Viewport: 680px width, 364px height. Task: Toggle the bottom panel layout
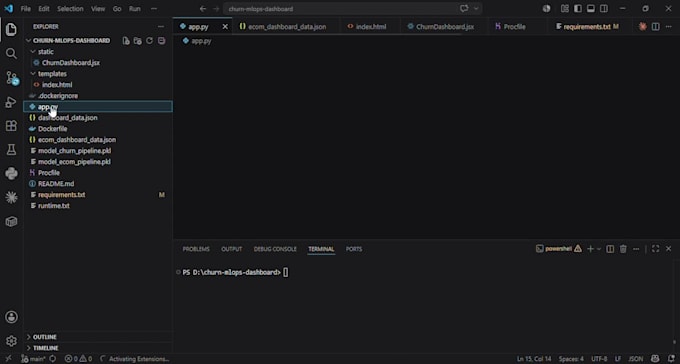click(x=591, y=9)
